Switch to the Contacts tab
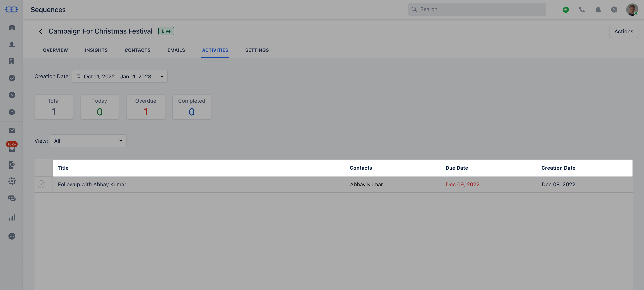Viewport: 644px width, 290px height. pos(137,50)
